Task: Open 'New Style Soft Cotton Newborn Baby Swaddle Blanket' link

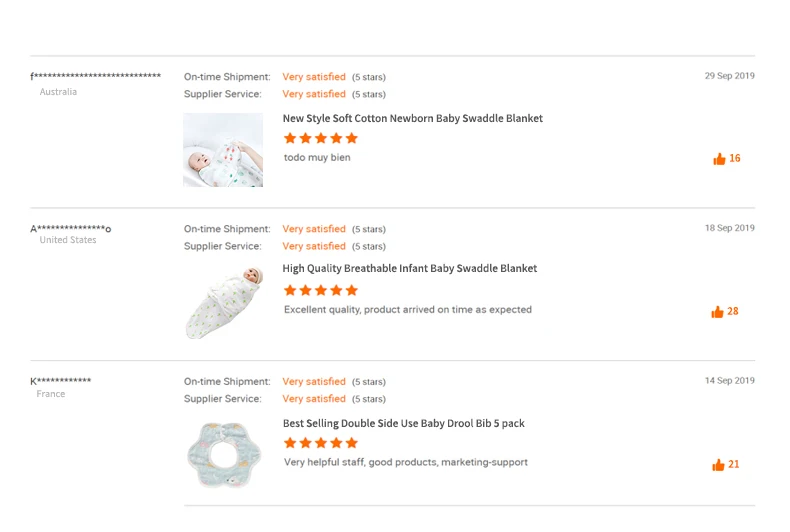Action: [x=412, y=118]
